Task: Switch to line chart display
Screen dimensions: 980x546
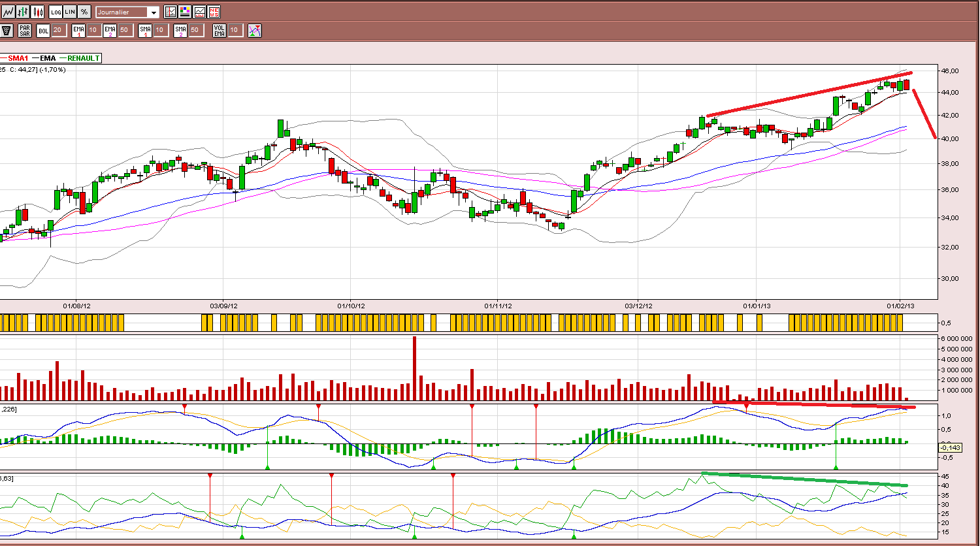Action: point(9,12)
